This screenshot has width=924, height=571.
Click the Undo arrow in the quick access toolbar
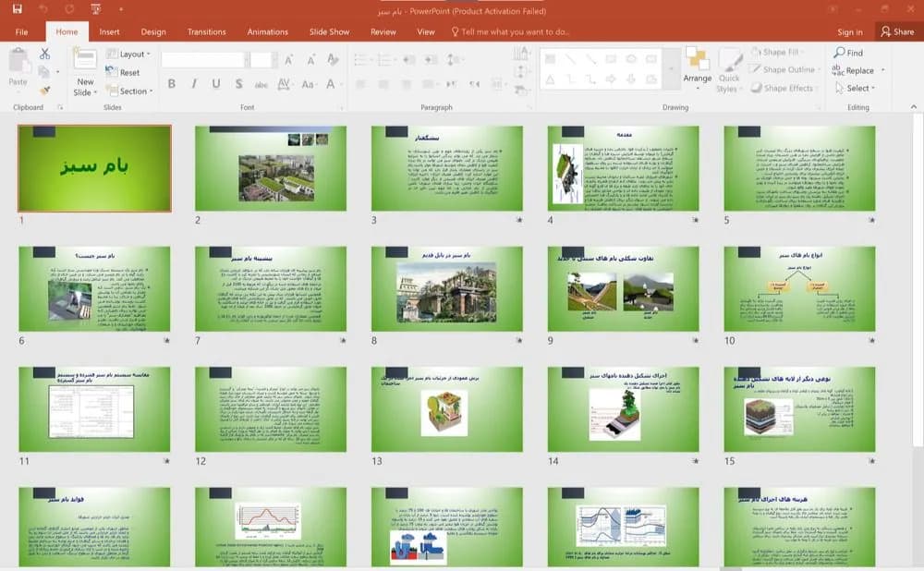coord(43,9)
